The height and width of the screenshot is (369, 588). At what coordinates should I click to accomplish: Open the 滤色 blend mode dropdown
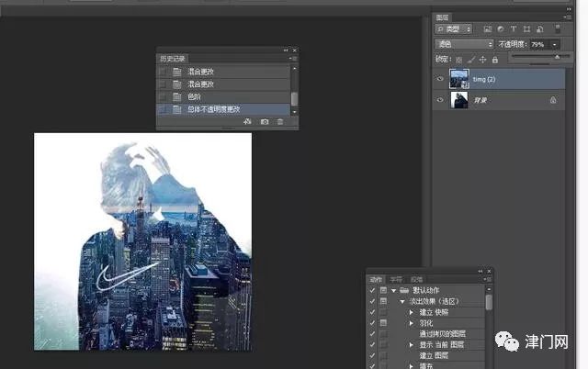464,43
